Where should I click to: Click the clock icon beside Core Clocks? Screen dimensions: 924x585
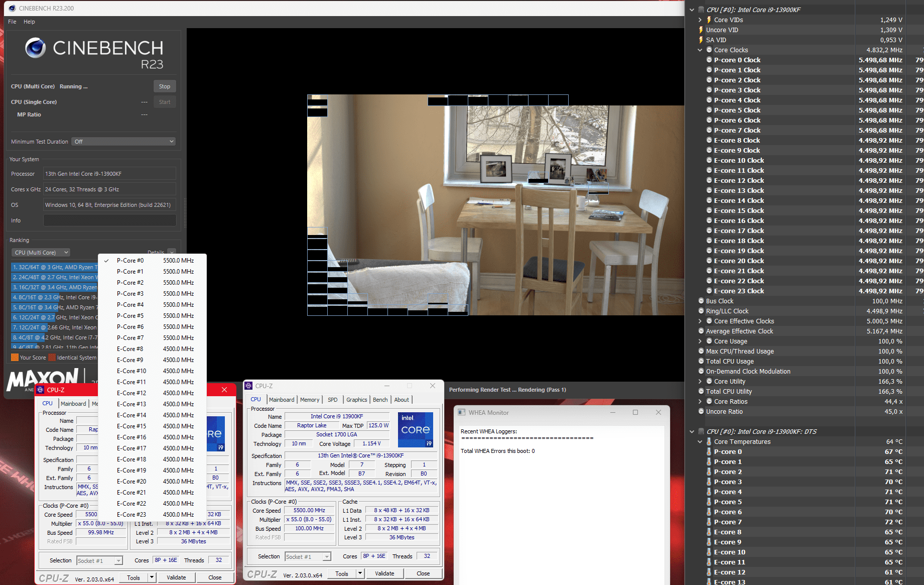709,50
